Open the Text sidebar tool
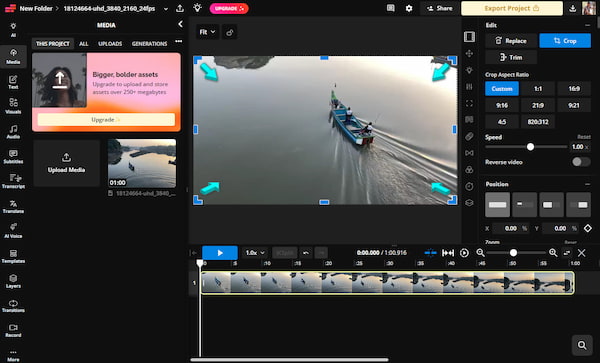Screen dimensions: 600x363 point(13,82)
